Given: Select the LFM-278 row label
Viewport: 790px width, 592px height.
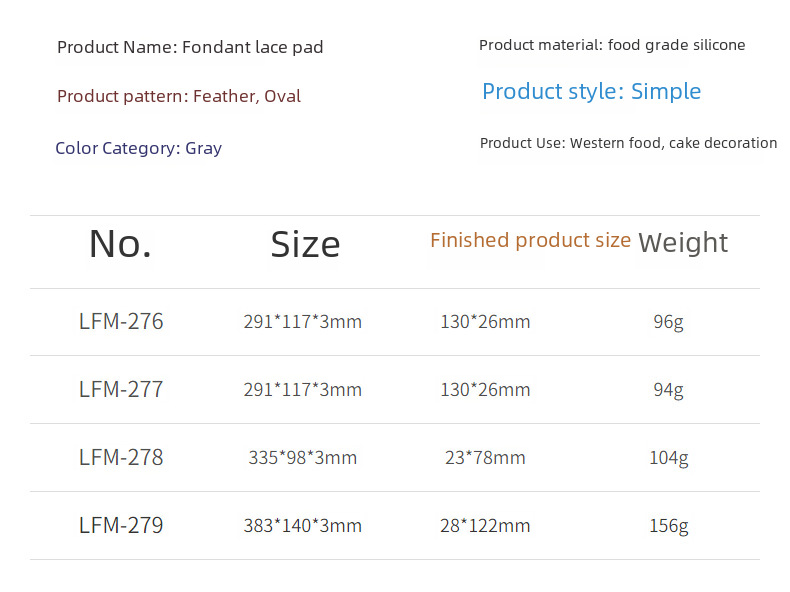Looking at the screenshot, I should [121, 457].
